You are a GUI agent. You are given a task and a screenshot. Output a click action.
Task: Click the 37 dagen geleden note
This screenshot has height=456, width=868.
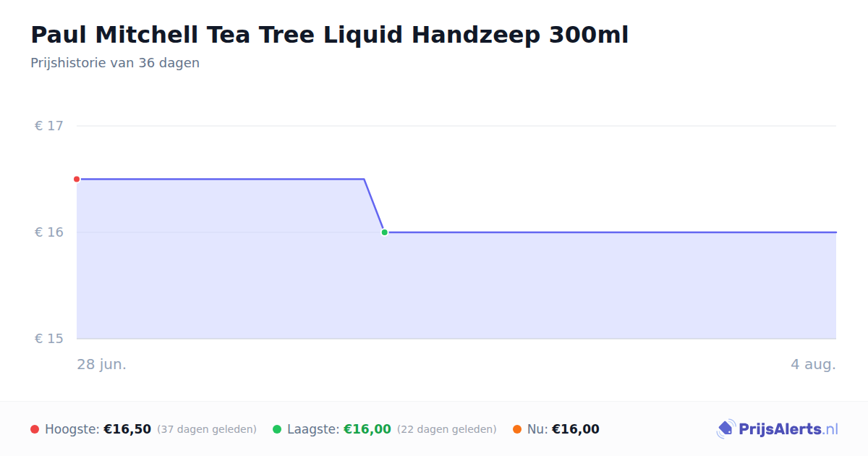click(207, 429)
